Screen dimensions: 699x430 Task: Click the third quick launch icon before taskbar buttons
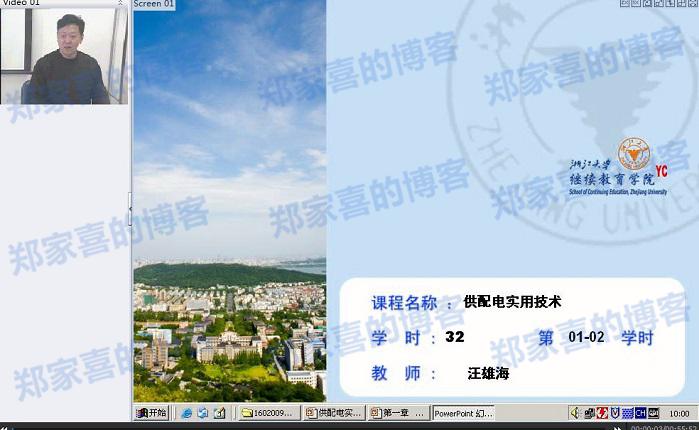(219, 414)
